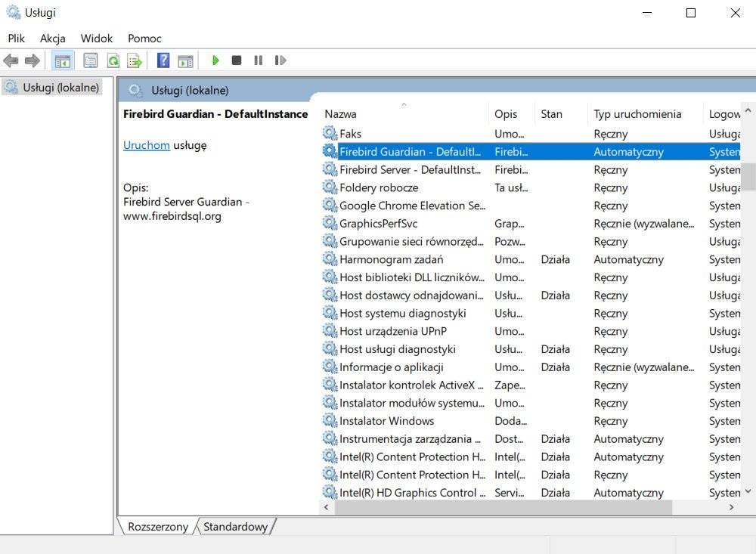Sort by the Typ uruchomienia column header
Image resolution: width=756 pixels, height=554 pixels.
coord(637,114)
